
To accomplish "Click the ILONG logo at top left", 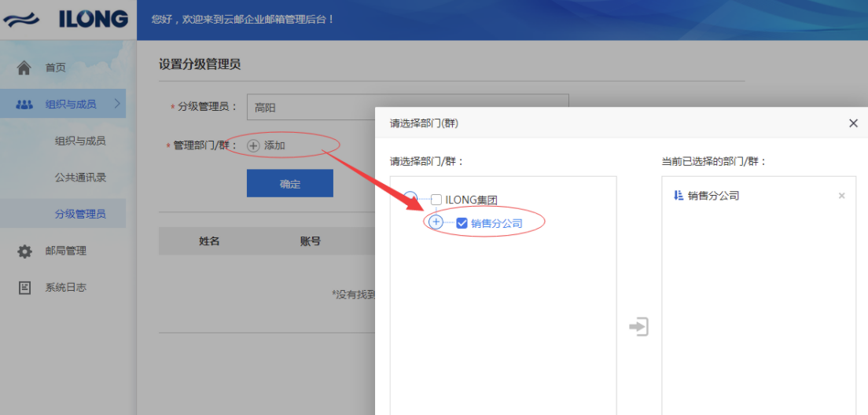I will (x=65, y=20).
